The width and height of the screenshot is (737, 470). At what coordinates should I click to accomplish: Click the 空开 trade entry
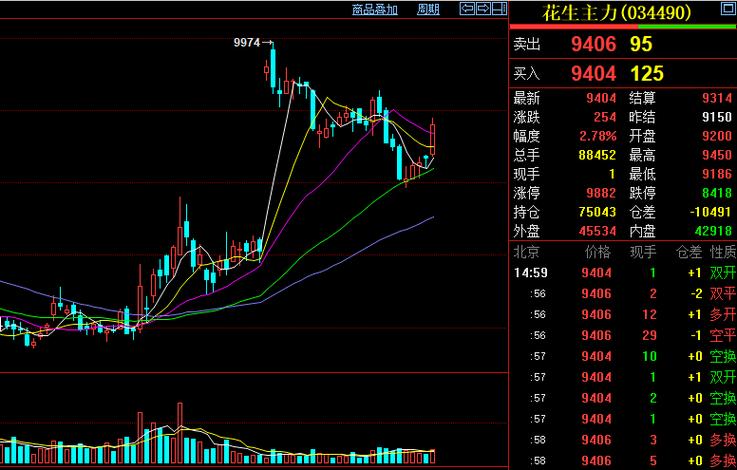722,335
